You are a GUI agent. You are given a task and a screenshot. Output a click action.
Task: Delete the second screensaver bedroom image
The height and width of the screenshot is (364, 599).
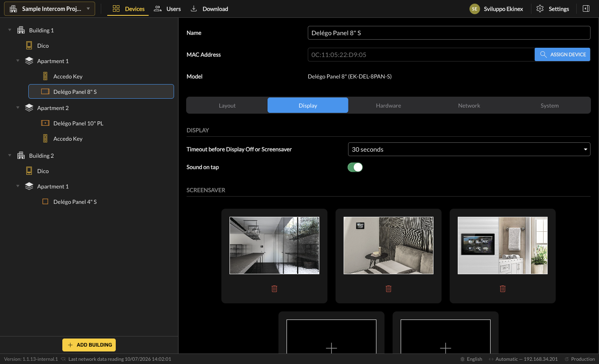pyautogui.click(x=389, y=289)
